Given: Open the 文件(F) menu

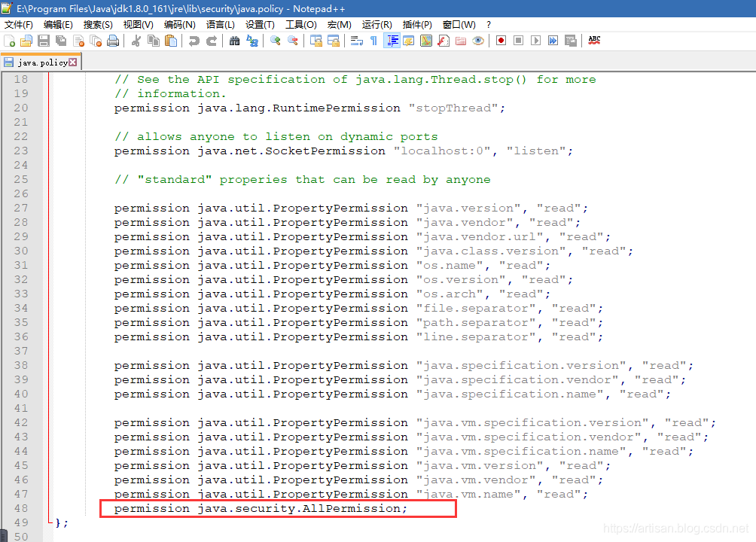Looking at the screenshot, I should click(x=18, y=25).
